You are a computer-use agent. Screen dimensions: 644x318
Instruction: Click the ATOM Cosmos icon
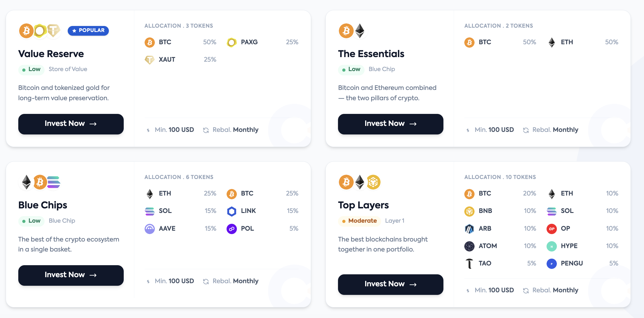click(469, 246)
